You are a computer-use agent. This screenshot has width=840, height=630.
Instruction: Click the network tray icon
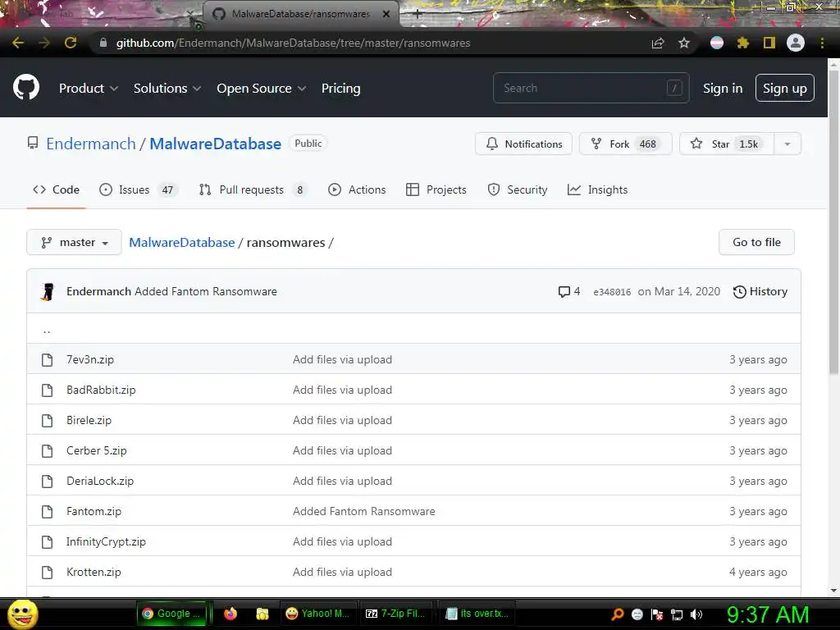tap(677, 614)
